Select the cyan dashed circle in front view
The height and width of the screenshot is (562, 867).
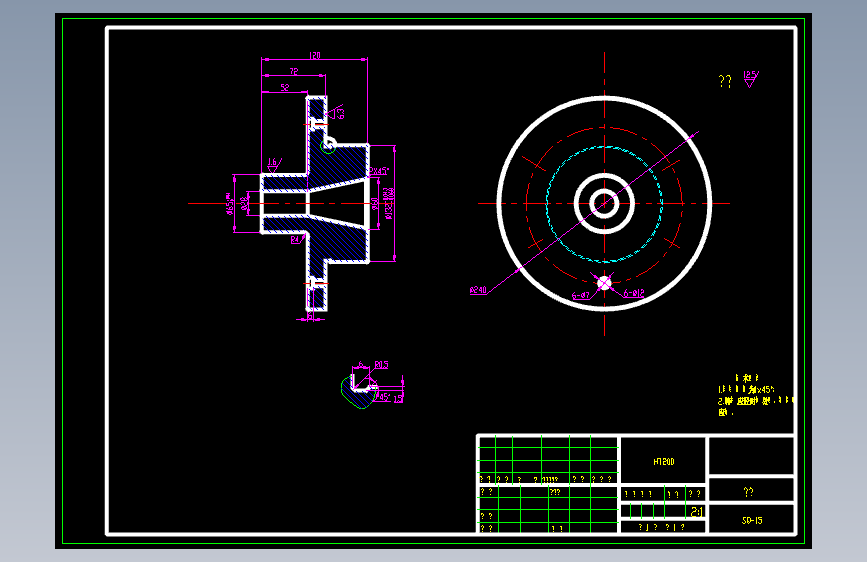604,204
